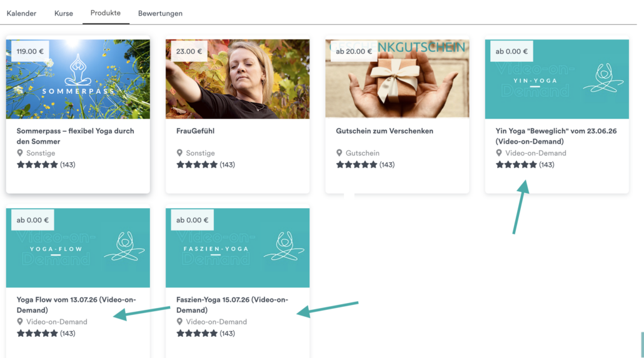644x358 pixels.
Task: Click location pin icon on Yoga Flow card
Action: click(20, 322)
